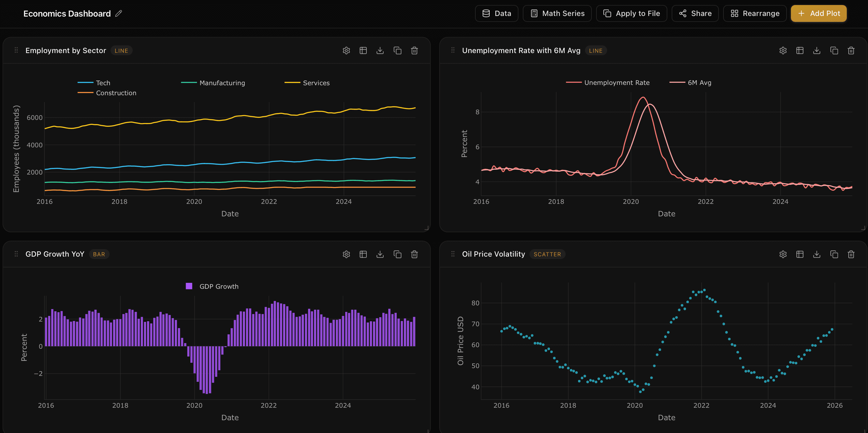
Task: Open Apply to File options
Action: point(631,13)
